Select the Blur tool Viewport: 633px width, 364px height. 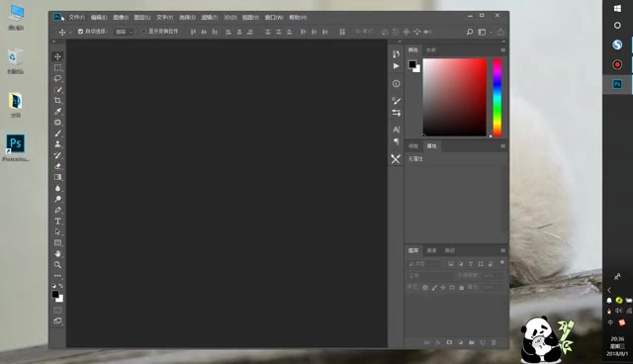(57, 188)
